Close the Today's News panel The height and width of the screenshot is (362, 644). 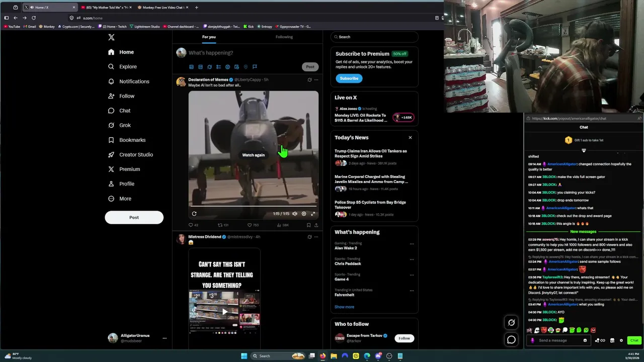[410, 137]
